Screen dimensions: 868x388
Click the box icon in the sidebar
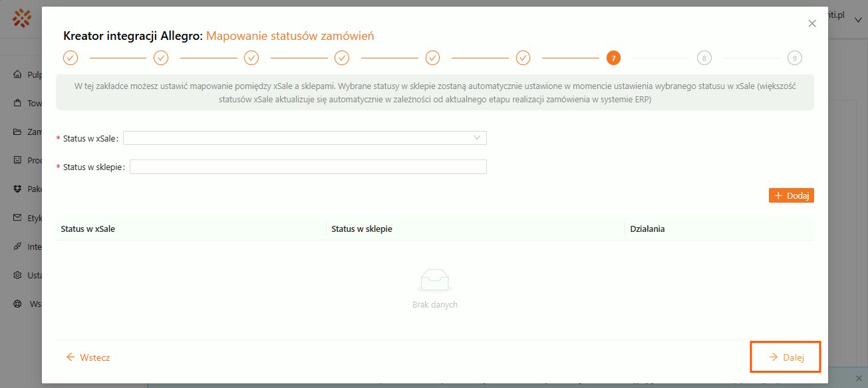click(18, 189)
